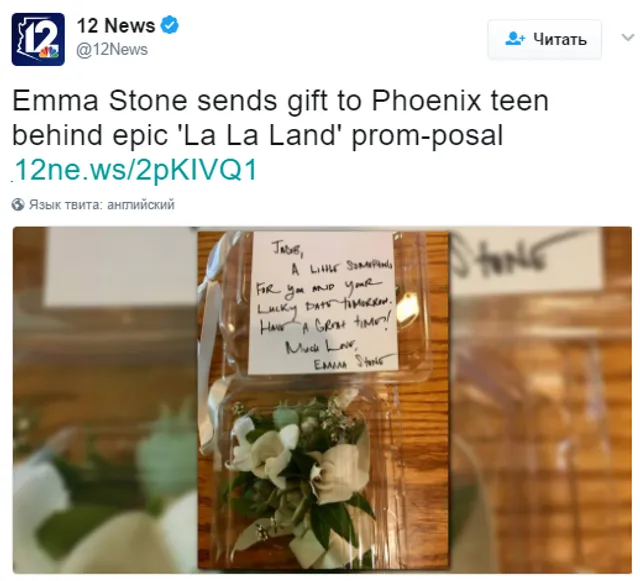This screenshot has width=640, height=581.
Task: Click the NBC peacock in the logo
Action: [x=49, y=52]
